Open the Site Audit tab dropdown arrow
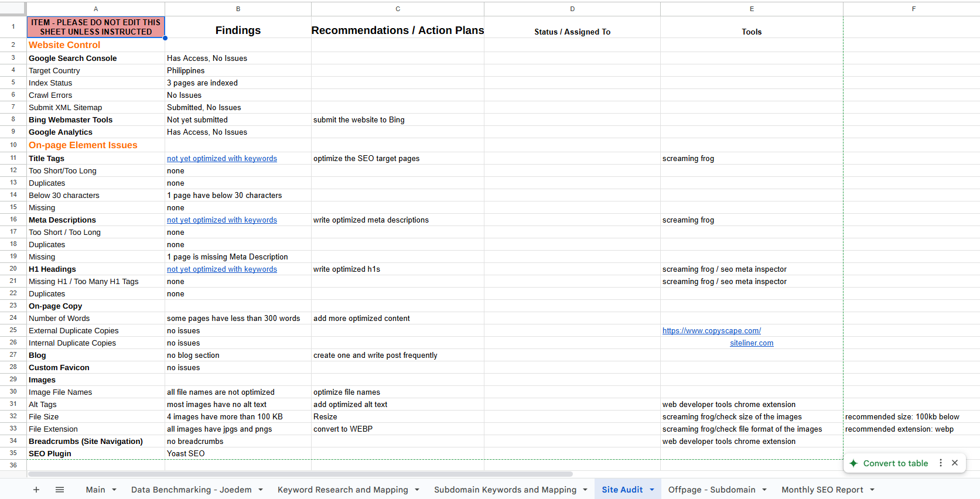This screenshot has height=499, width=980. (x=652, y=490)
